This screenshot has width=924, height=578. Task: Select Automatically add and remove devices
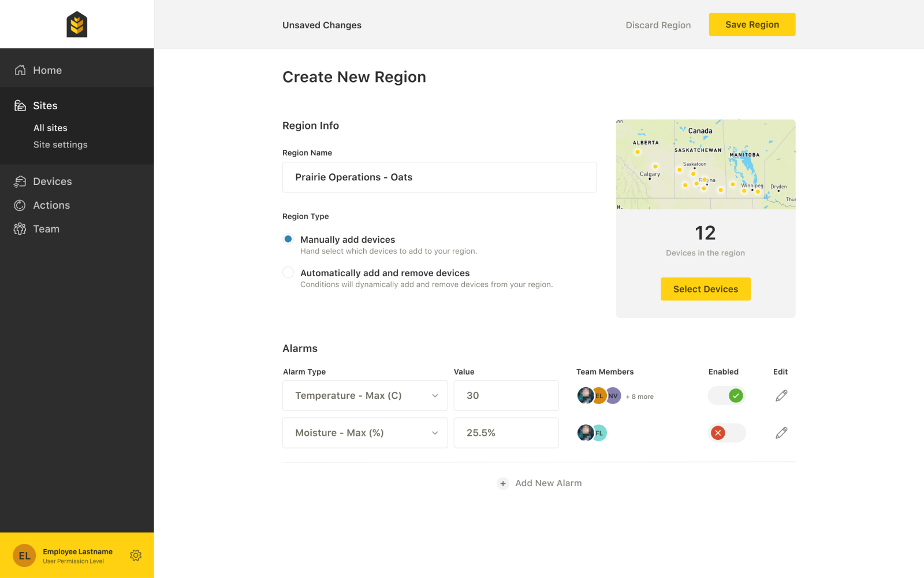(x=288, y=273)
